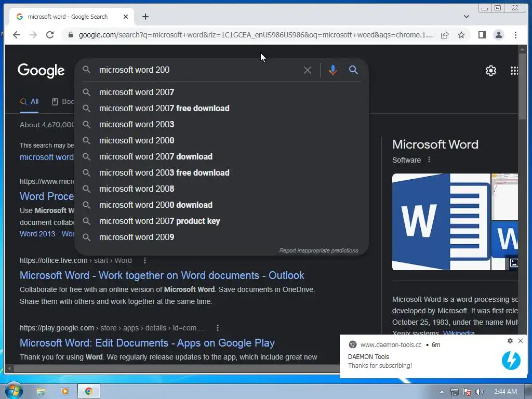Open the Chrome three-dot menu

tap(515, 35)
